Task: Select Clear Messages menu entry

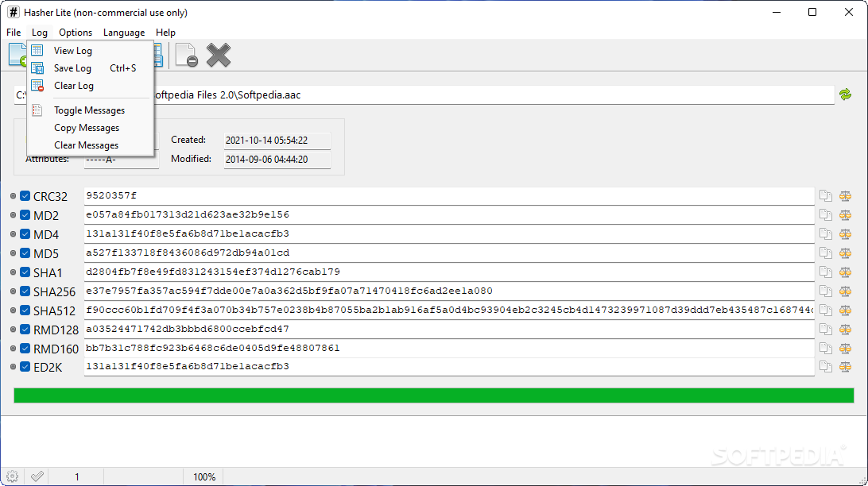Action: 91,145
